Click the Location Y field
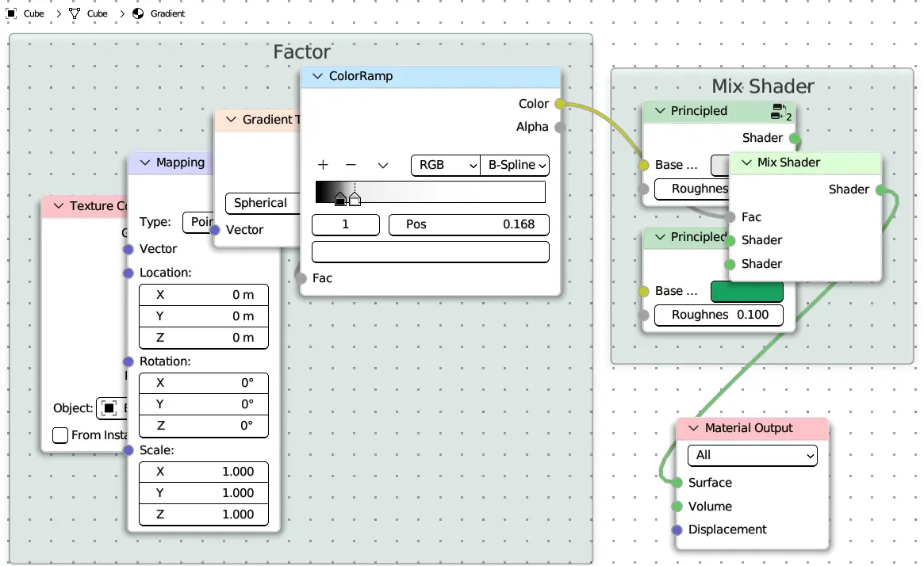This screenshot has height=566, width=924. point(204,316)
